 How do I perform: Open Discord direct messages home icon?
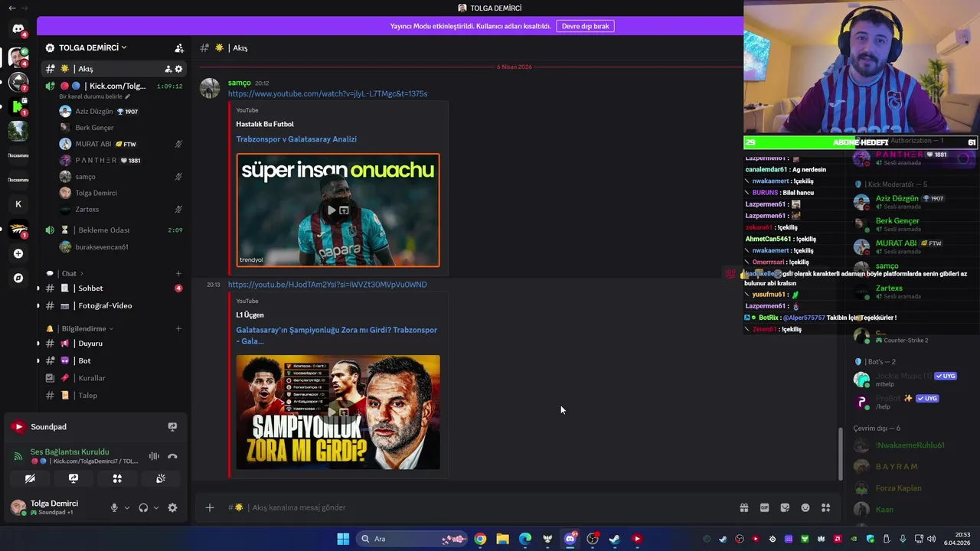(18, 29)
